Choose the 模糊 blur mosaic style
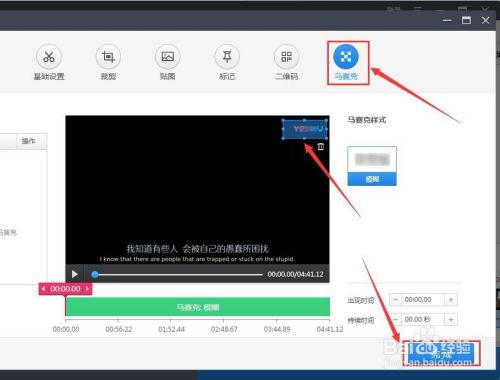Image resolution: width=500 pixels, height=380 pixels. (x=372, y=166)
